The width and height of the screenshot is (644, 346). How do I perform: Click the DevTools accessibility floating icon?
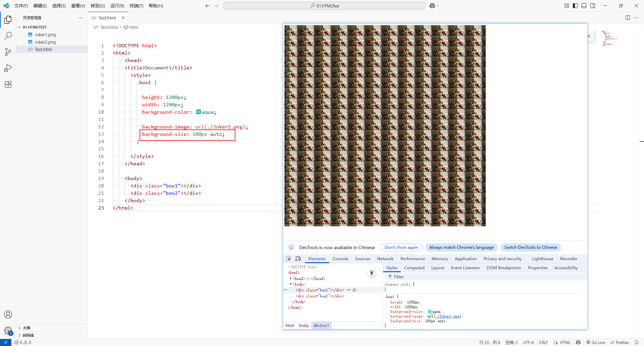[x=372, y=273]
